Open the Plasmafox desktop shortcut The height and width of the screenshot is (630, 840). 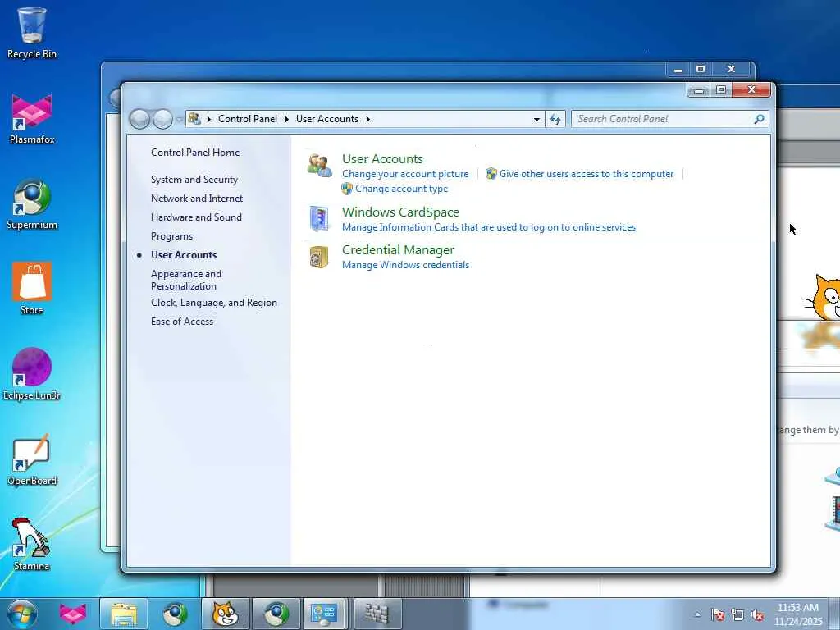pos(32,119)
